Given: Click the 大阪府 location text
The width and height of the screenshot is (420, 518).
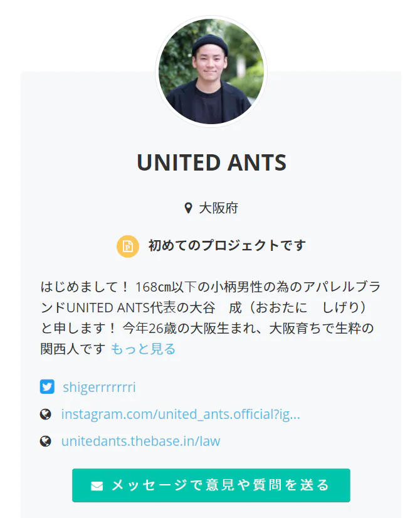Looking at the screenshot, I should click(218, 208).
